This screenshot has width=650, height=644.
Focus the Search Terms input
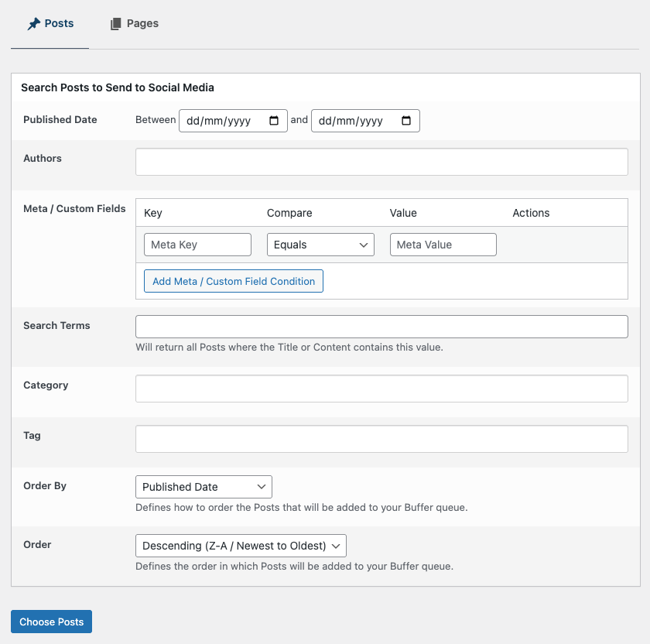[381, 327]
